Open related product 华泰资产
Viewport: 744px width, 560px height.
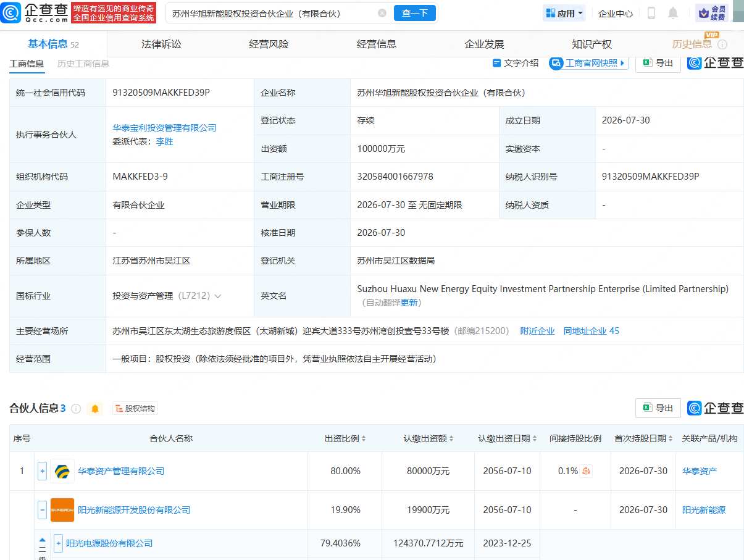click(x=700, y=471)
